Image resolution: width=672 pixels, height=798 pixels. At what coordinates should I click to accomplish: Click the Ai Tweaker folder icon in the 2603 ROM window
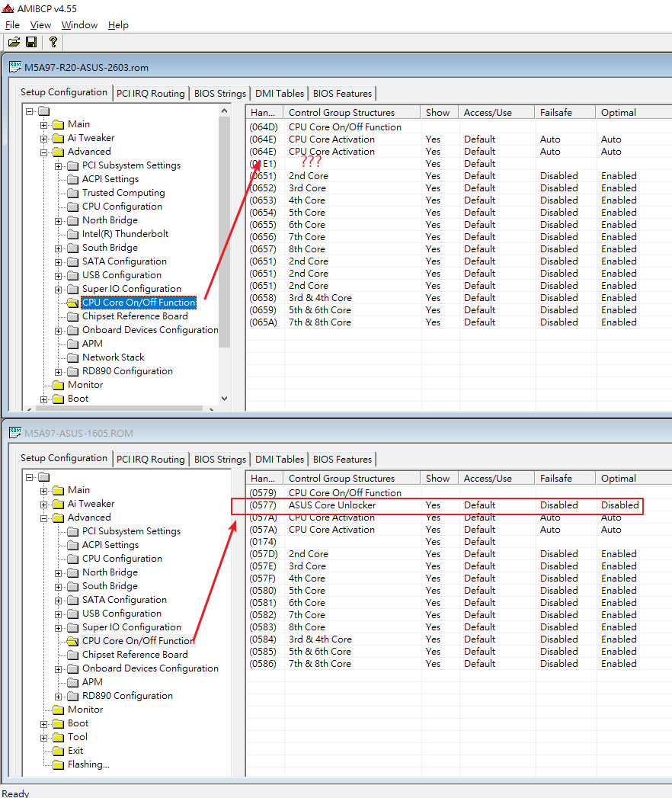coord(59,138)
